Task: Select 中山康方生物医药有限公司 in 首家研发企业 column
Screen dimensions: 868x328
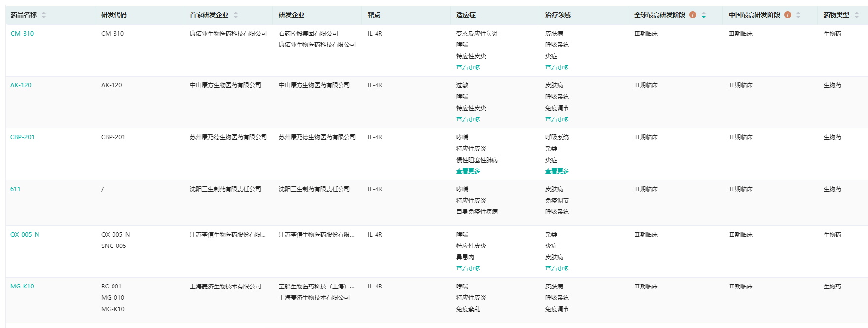Action: click(226, 85)
